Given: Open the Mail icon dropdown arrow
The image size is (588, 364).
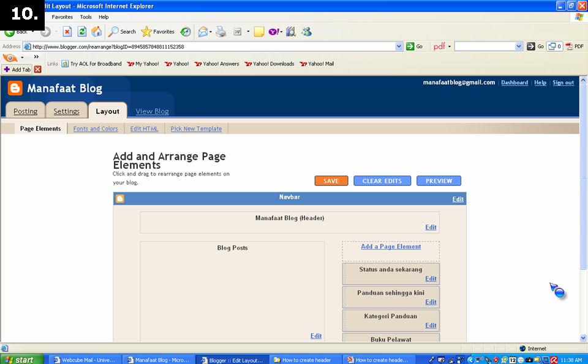Looking at the screenshot, I should click(x=210, y=32).
